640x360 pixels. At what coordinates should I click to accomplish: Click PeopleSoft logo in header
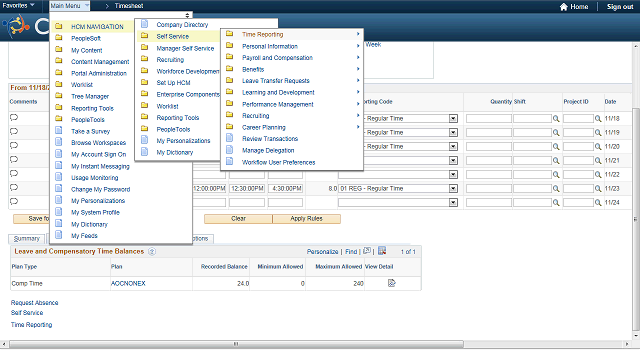click(16, 26)
